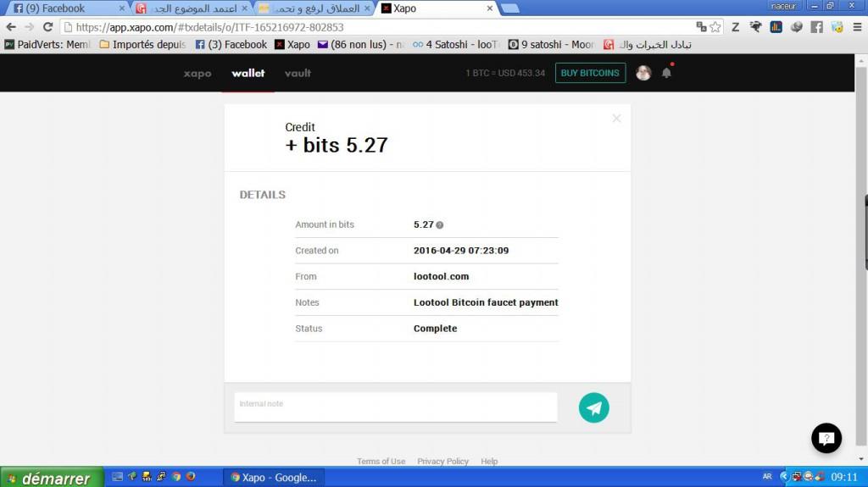Click the naceur profile name button
Viewport: 868px width, 487px height.
pos(783,6)
